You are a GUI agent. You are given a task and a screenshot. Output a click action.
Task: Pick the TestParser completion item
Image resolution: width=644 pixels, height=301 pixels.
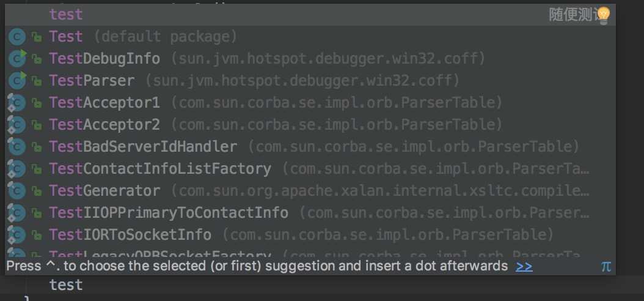(x=310, y=81)
